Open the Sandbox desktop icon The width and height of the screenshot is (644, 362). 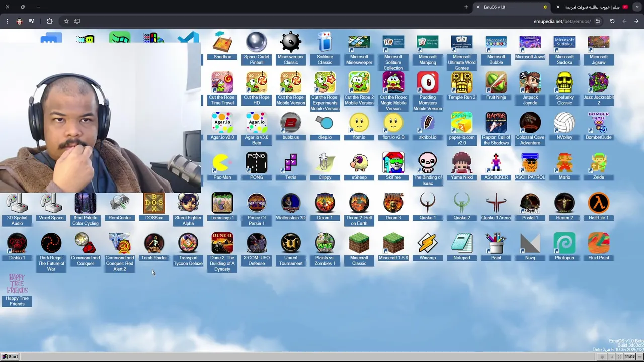[222, 46]
